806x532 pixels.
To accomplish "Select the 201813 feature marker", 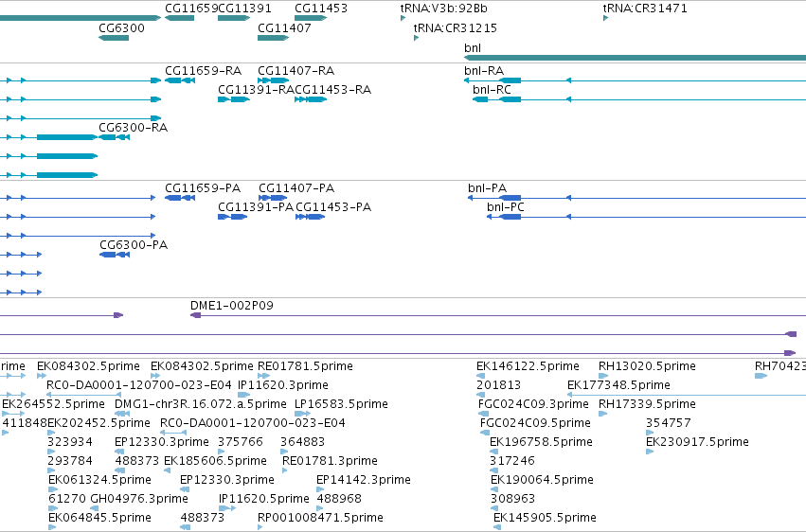I will [480, 395].
